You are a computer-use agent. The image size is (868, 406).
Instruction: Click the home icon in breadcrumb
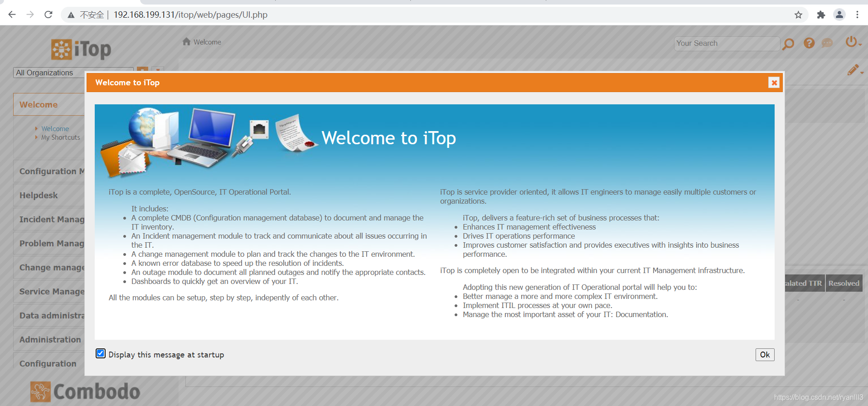pos(186,42)
